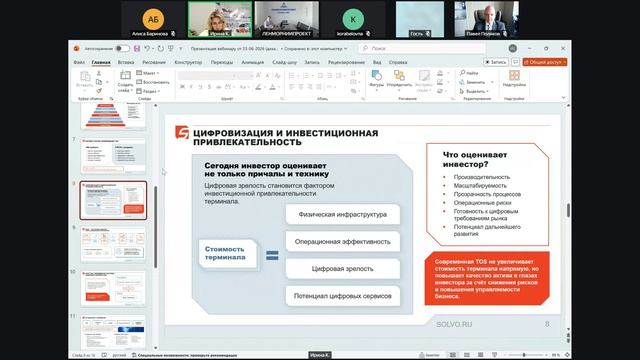Open the font name combo box
Viewport: 640px width, 360px height.
[208, 76]
